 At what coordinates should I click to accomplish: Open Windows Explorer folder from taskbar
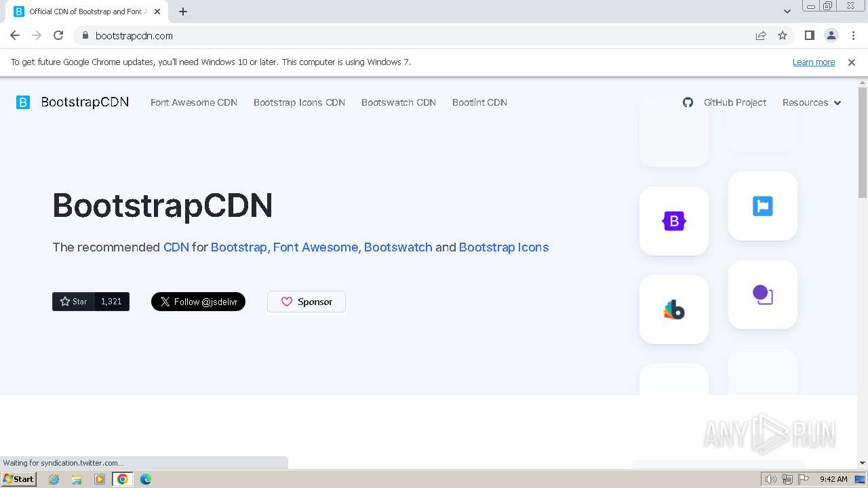77,479
